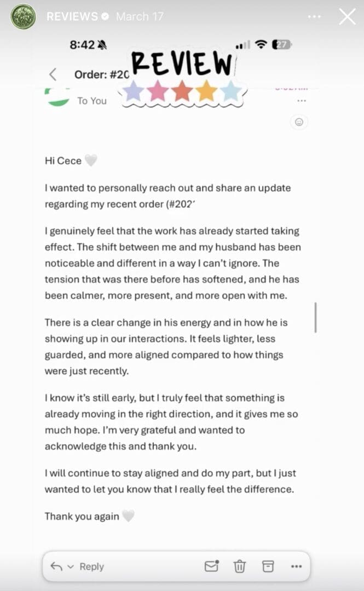Open the email's three-dot options
The width and height of the screenshot is (364, 591).
tap(301, 101)
